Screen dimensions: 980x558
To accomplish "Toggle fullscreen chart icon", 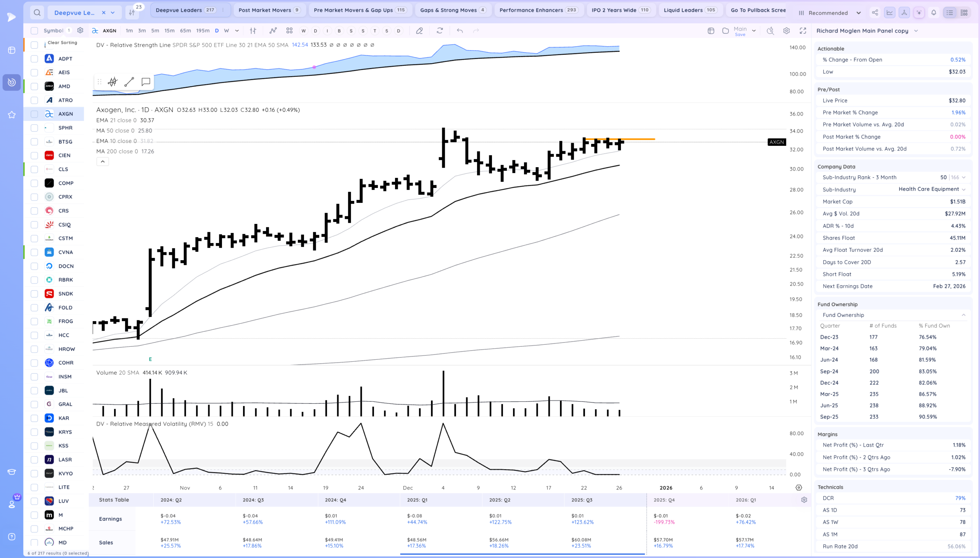I will tap(802, 31).
